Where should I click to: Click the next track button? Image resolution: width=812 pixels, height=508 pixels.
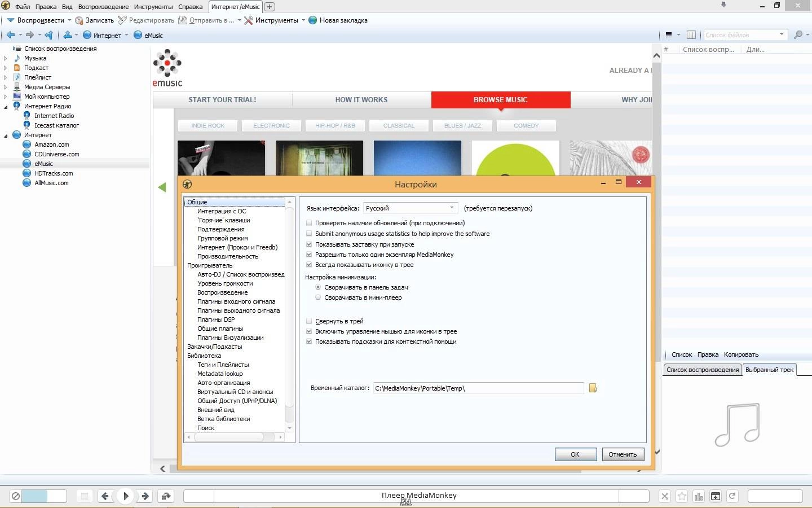(x=145, y=496)
